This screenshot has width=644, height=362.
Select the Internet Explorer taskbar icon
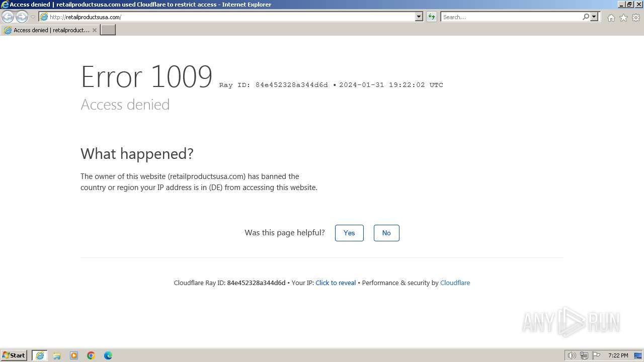(40, 355)
